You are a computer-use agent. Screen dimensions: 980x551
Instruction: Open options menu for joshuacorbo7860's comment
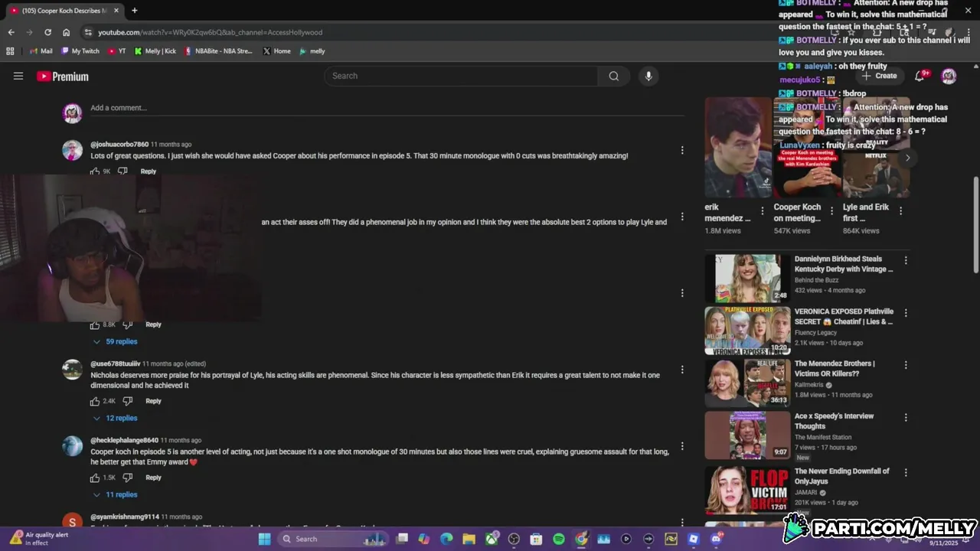pos(682,150)
